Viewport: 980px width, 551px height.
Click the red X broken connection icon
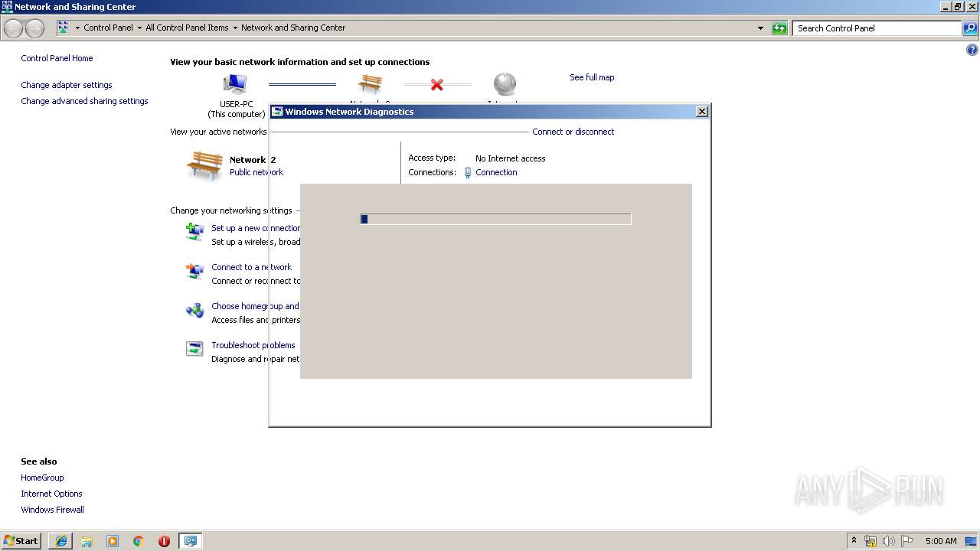pos(437,84)
